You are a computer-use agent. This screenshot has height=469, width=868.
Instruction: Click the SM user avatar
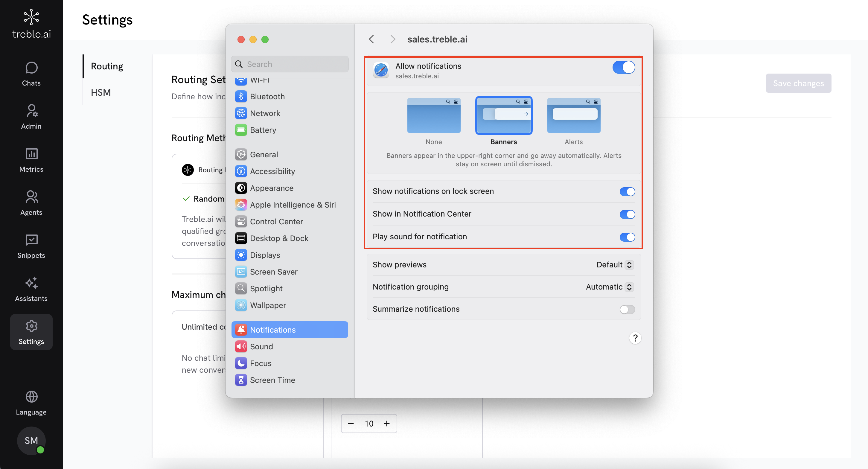coord(31,440)
